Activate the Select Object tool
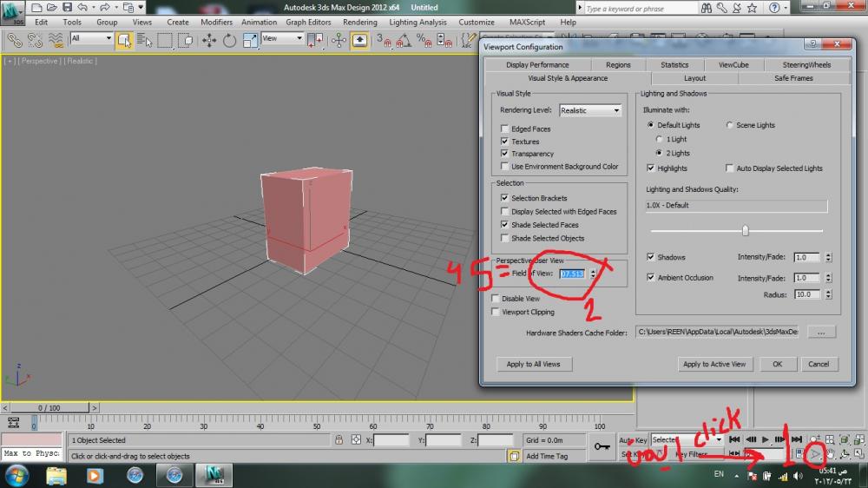The height and width of the screenshot is (488, 868). pyautogui.click(x=123, y=40)
